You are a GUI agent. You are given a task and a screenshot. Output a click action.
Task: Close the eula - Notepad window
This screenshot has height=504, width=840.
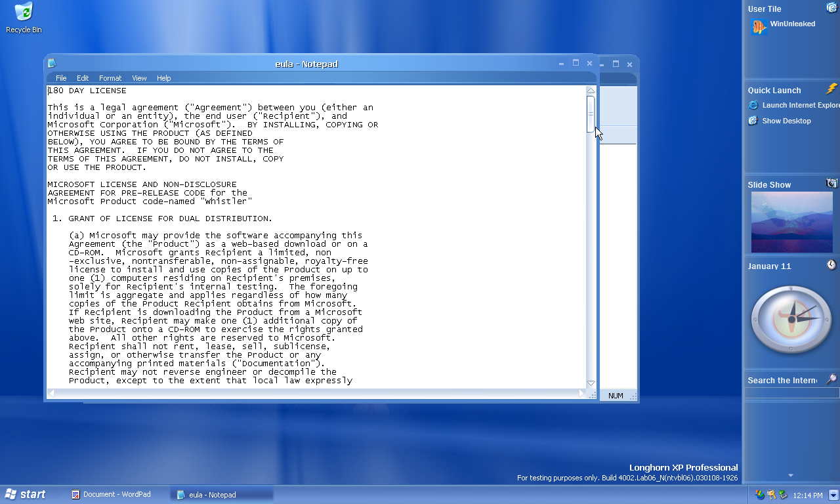589,63
